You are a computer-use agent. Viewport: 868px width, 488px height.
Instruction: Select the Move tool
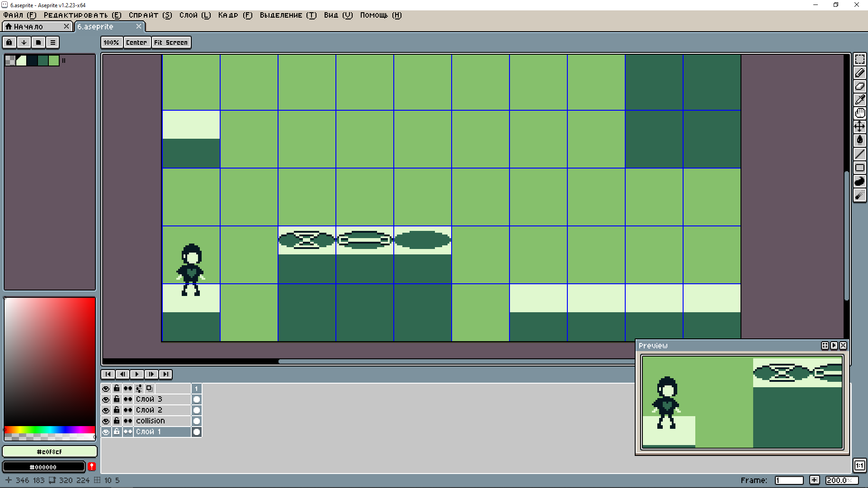pyautogui.click(x=859, y=127)
